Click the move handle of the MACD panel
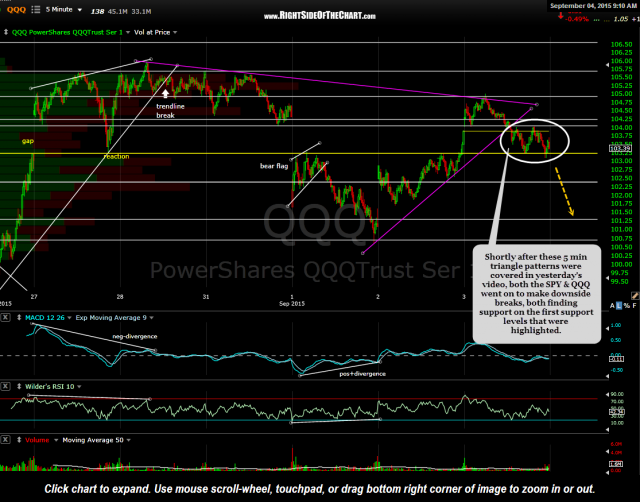640x502 pixels. [x=19, y=318]
